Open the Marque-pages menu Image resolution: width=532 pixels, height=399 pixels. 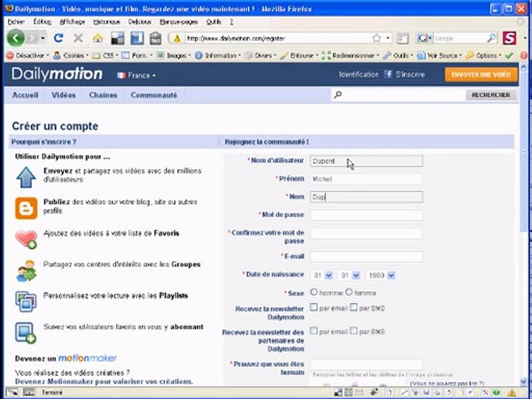(x=178, y=22)
